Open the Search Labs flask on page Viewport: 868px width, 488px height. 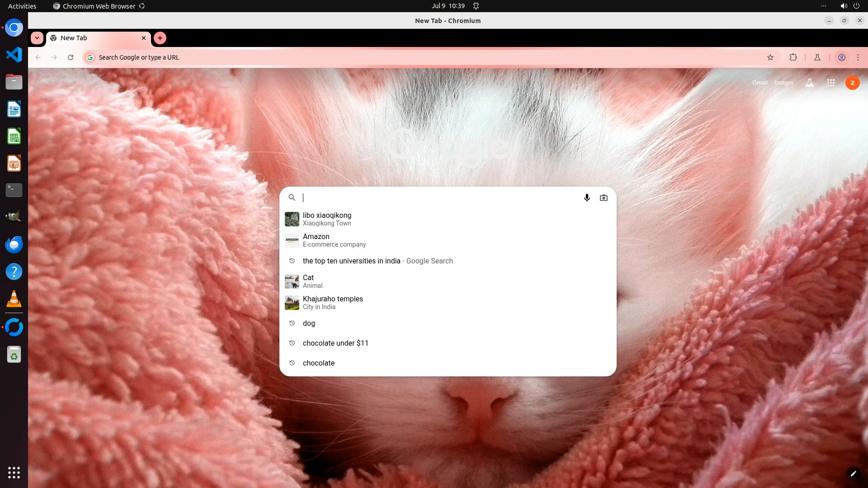[x=810, y=83]
